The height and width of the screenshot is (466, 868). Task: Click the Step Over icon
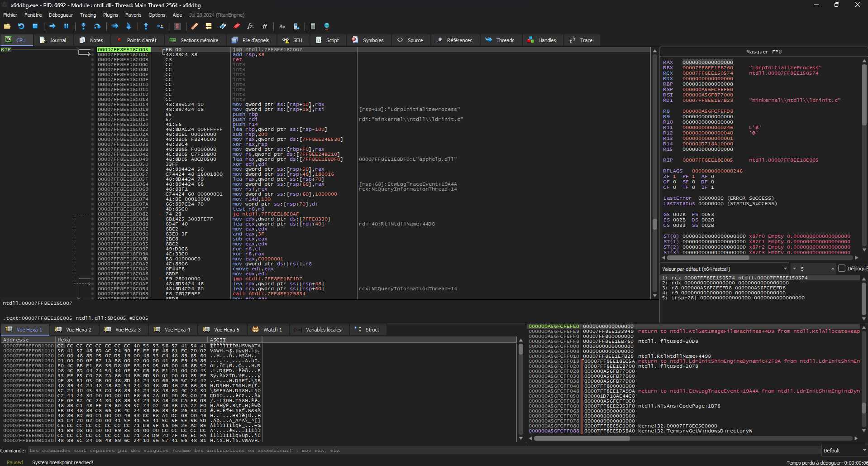(x=97, y=26)
